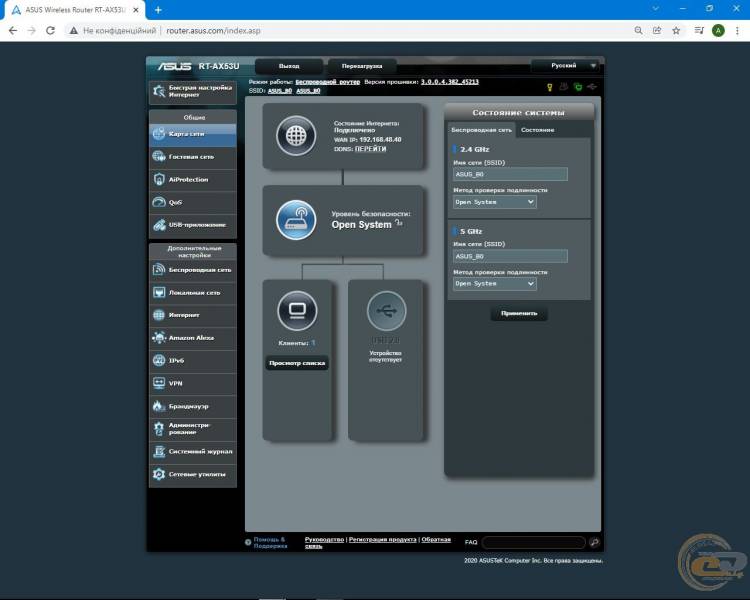Bookmark this page with star icon
The width and height of the screenshot is (750, 600).
tap(676, 31)
